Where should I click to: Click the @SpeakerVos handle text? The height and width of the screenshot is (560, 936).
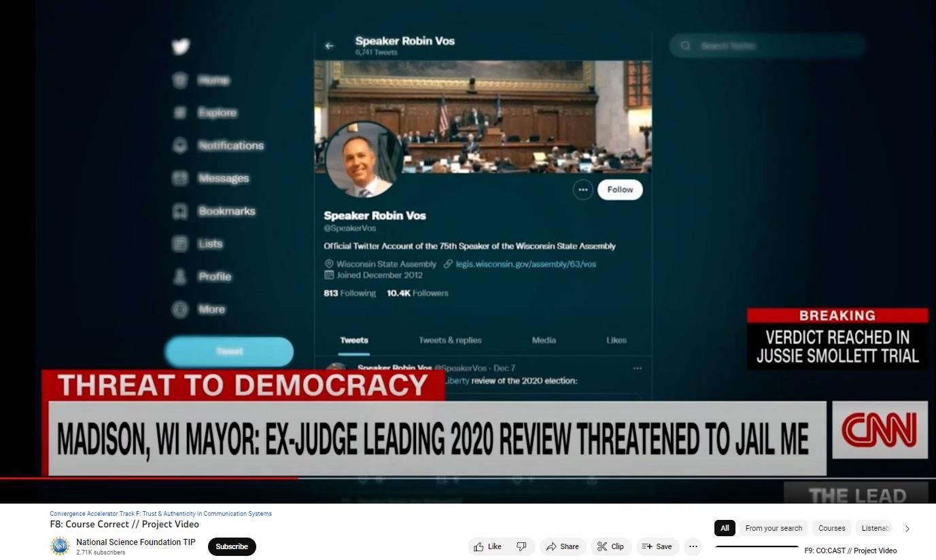tap(349, 228)
